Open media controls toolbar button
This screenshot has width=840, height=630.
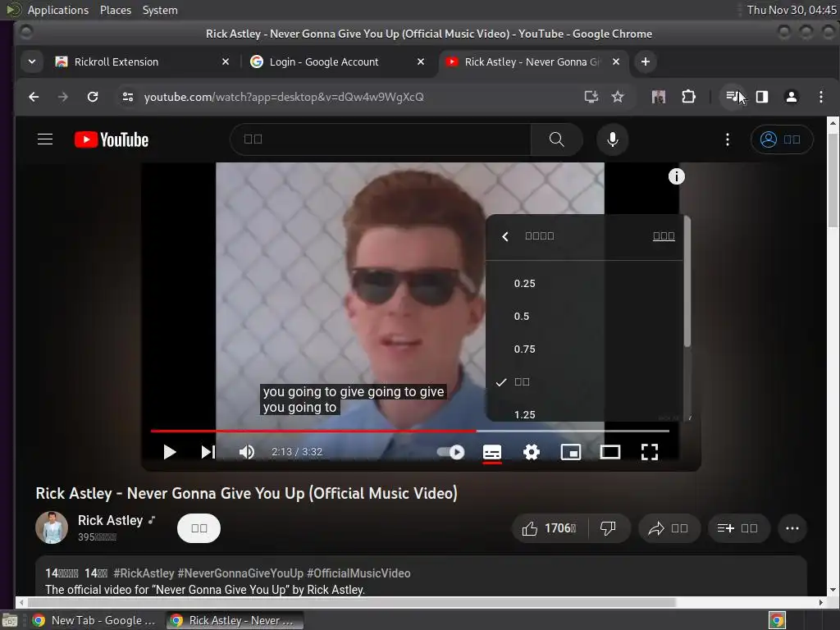(733, 97)
